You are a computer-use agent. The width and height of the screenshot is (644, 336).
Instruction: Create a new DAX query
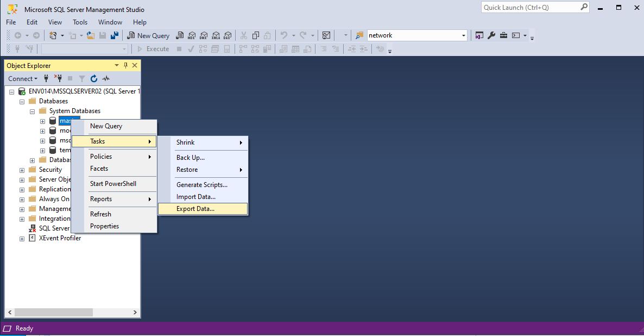pyautogui.click(x=228, y=35)
